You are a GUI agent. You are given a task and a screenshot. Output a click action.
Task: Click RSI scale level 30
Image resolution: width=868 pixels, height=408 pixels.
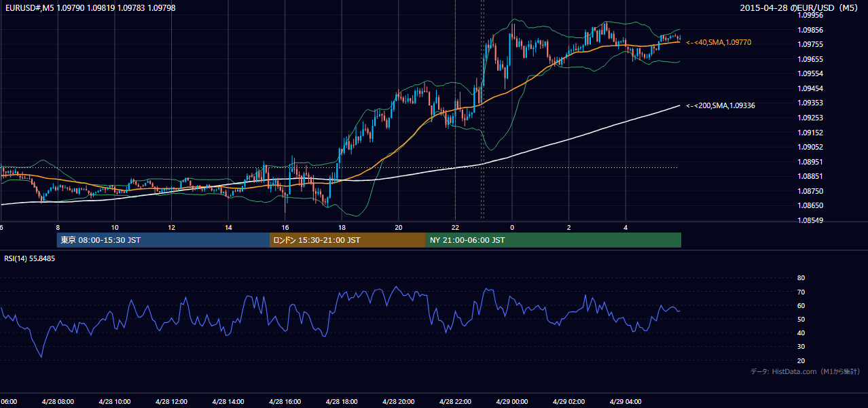click(801, 347)
